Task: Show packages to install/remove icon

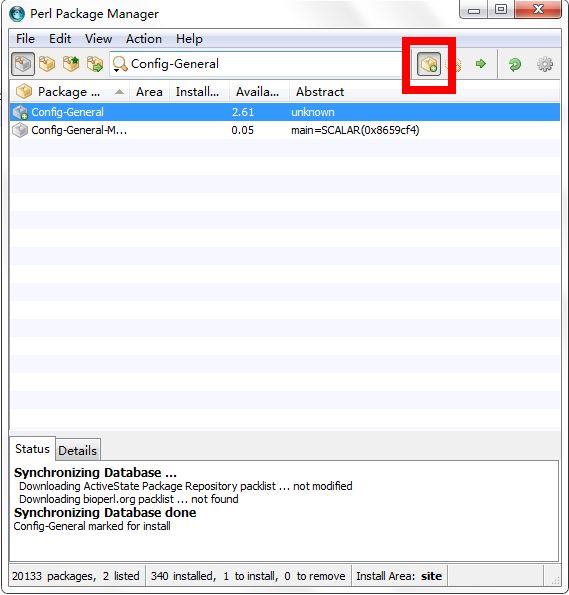Action: point(95,64)
